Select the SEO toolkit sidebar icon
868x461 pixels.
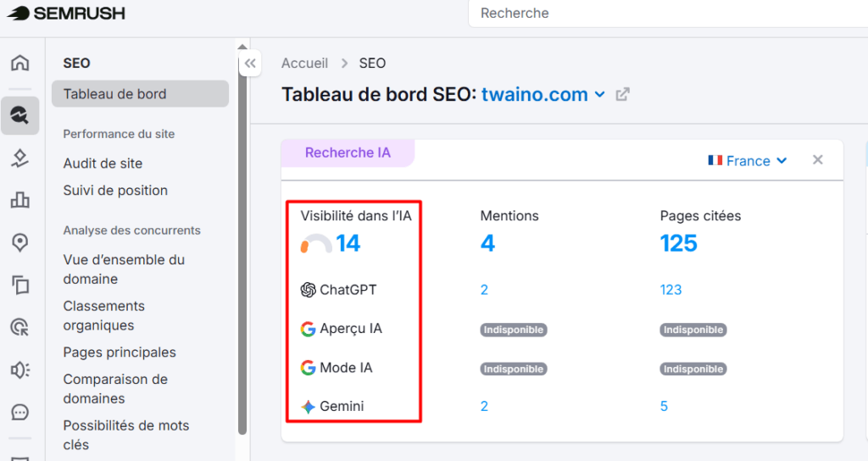(x=20, y=115)
